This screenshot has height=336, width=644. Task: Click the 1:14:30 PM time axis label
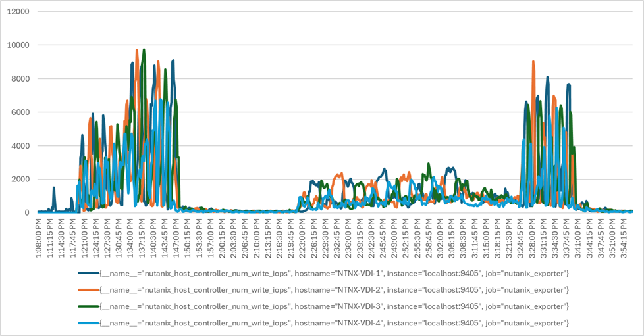(62, 239)
